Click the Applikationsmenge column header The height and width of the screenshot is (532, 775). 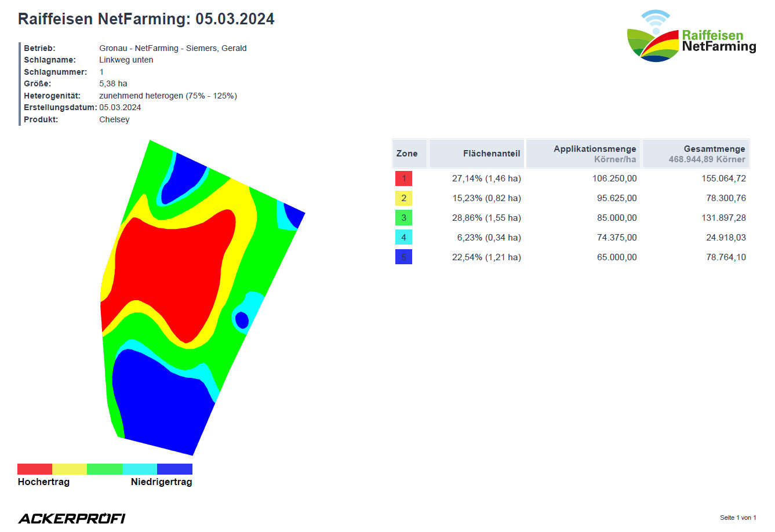click(583, 154)
